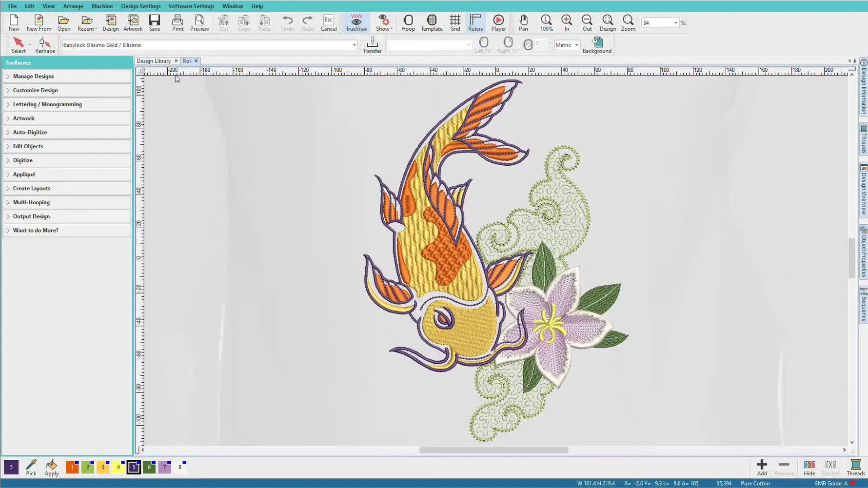Click the Background icon
Image resolution: width=868 pixels, height=488 pixels.
coord(597,45)
